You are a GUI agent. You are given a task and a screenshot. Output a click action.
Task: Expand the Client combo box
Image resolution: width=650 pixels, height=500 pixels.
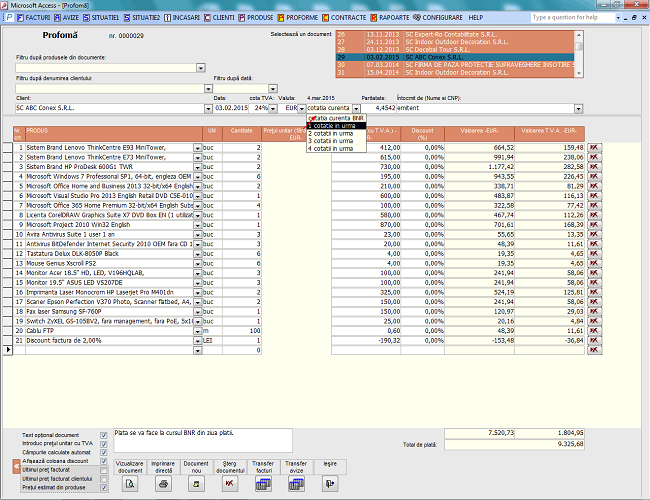tap(208, 109)
